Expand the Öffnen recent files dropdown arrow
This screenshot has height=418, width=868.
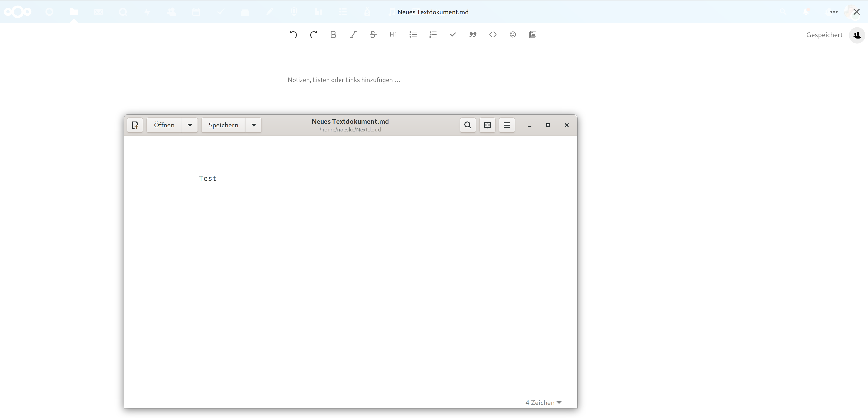(190, 125)
